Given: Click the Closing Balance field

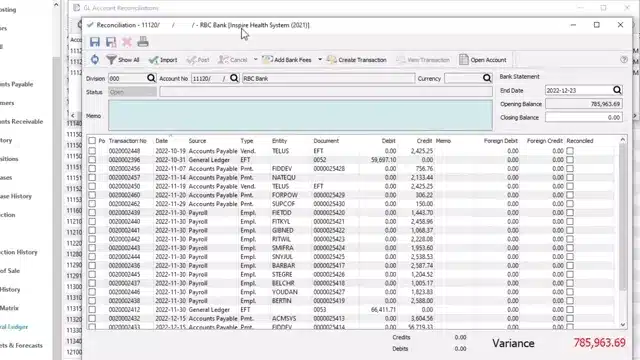Looking at the screenshot, I should point(584,118).
